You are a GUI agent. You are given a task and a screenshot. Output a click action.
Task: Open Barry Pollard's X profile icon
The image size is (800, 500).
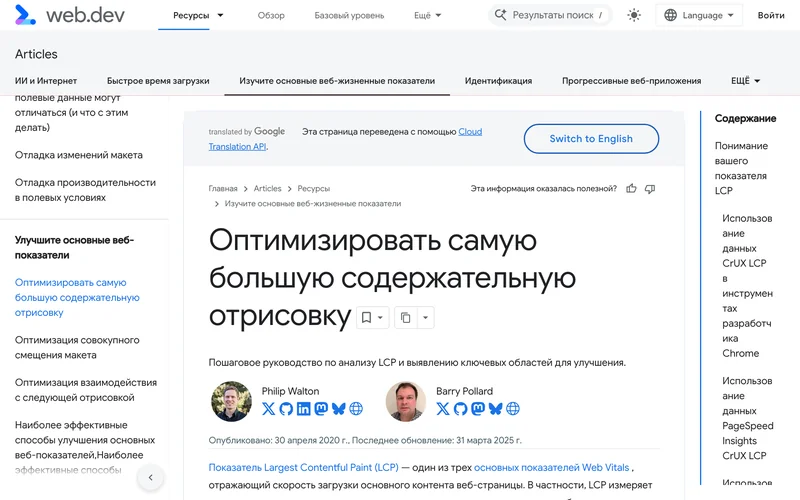(x=443, y=409)
